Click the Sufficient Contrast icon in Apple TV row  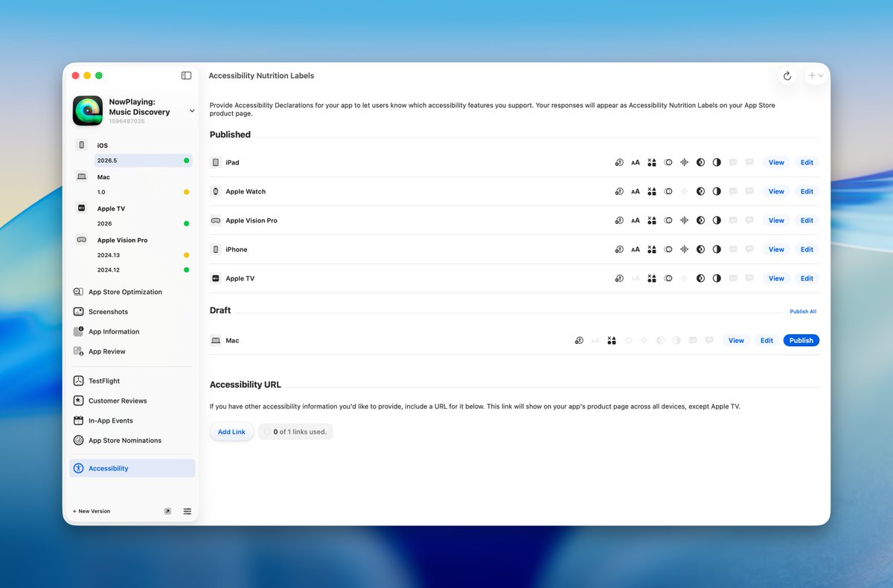tap(717, 278)
